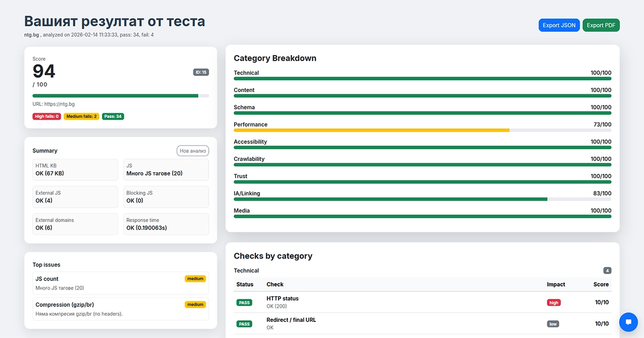Click the High fails: 0 badge
Viewport: 644px width, 338px height.
(x=47, y=116)
